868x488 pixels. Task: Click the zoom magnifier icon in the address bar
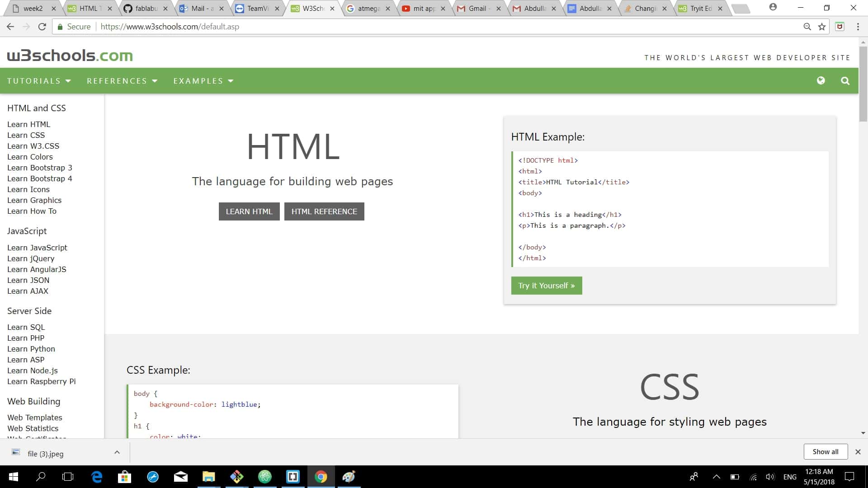pos(807,27)
